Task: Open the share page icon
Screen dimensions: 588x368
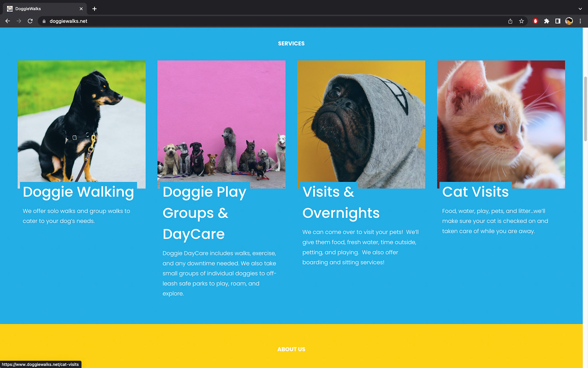Action: pos(510,21)
